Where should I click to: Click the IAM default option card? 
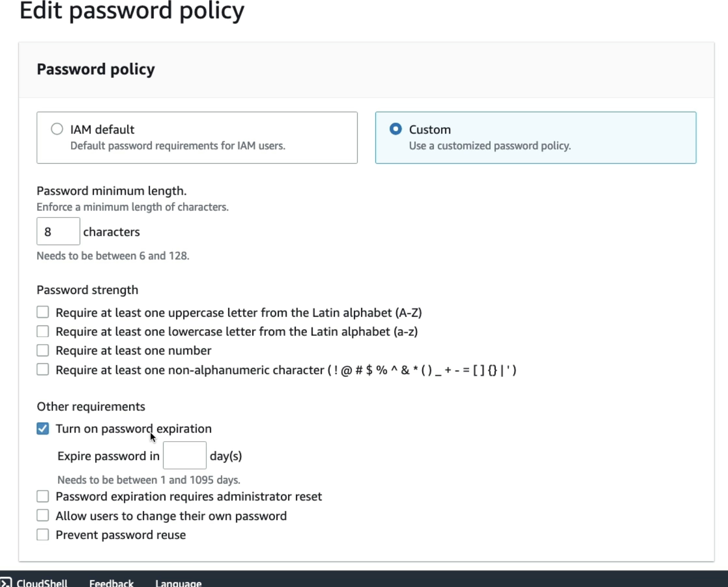tap(197, 138)
